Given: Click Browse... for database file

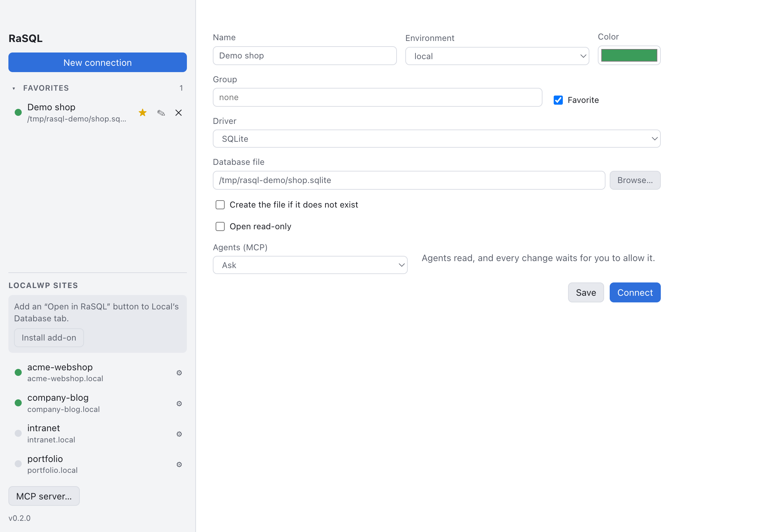Looking at the screenshot, I should 635,180.
